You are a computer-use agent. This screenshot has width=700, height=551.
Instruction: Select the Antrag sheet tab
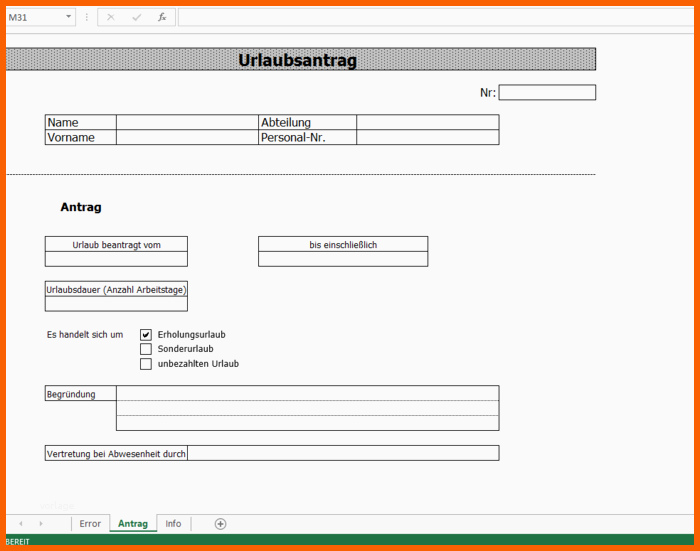click(133, 524)
